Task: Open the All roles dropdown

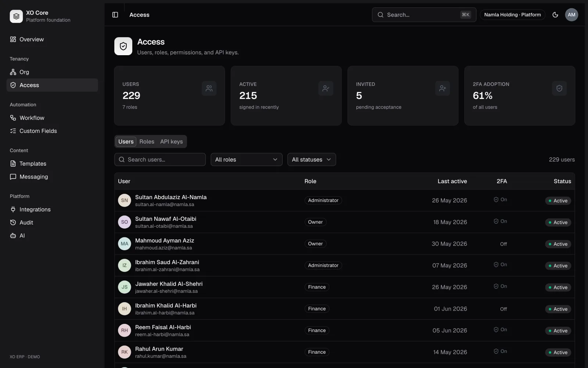Action: (246, 159)
